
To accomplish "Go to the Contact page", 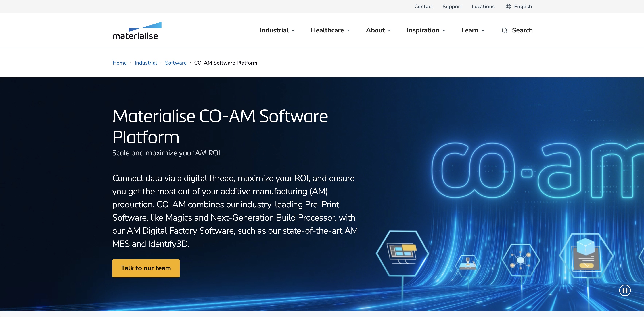I will (423, 7).
